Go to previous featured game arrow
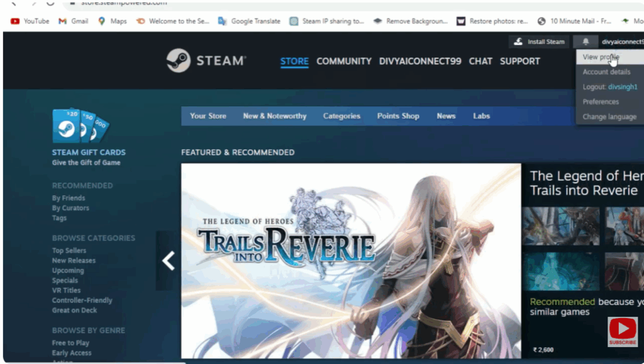Screen dimensions: 644x364 pyautogui.click(x=168, y=260)
